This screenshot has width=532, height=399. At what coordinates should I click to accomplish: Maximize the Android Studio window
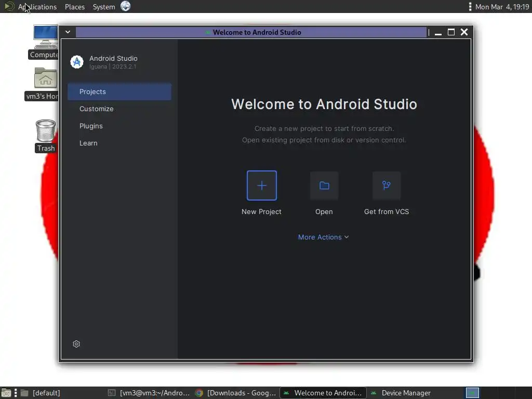click(x=451, y=32)
